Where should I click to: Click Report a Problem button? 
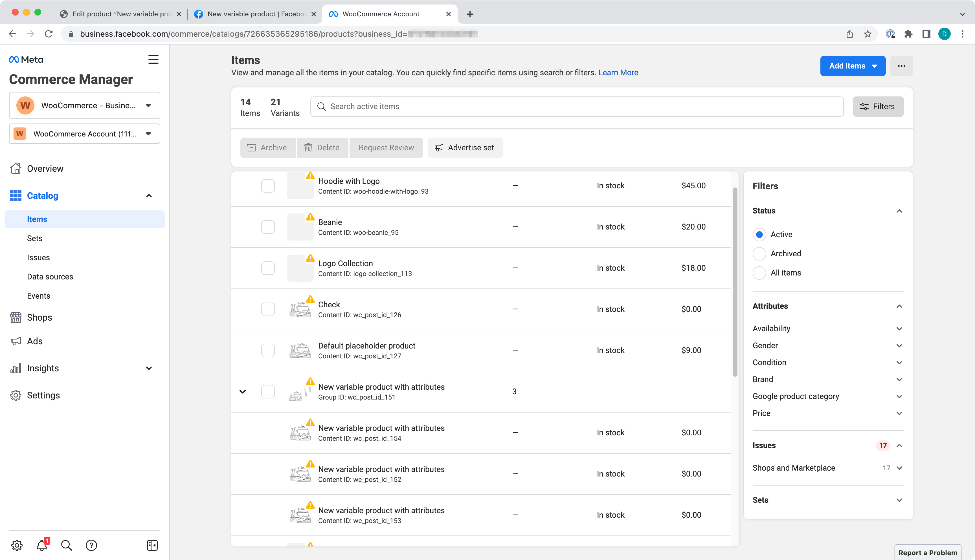pos(928,552)
